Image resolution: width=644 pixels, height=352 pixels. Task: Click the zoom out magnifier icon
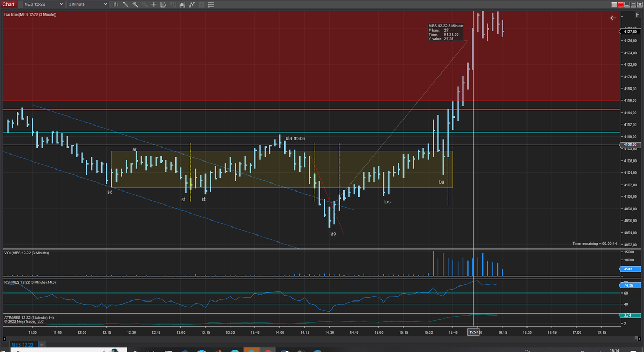point(144,4)
